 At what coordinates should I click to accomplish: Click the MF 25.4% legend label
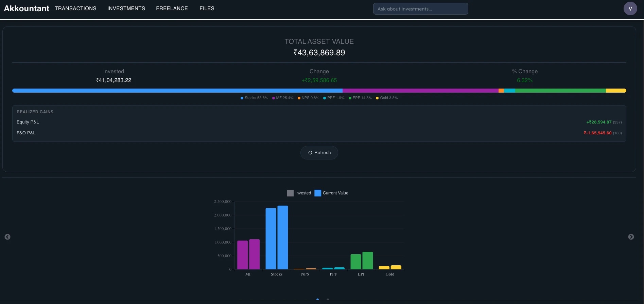[x=283, y=98]
